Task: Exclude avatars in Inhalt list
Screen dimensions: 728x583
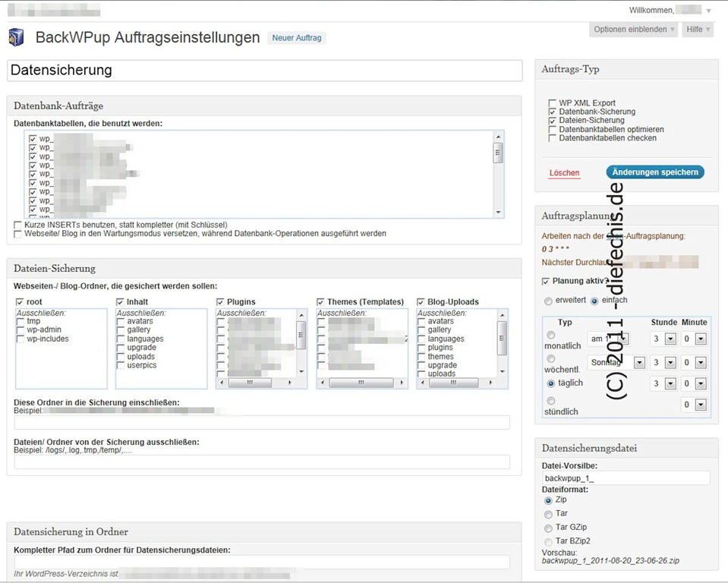Action: click(x=121, y=321)
